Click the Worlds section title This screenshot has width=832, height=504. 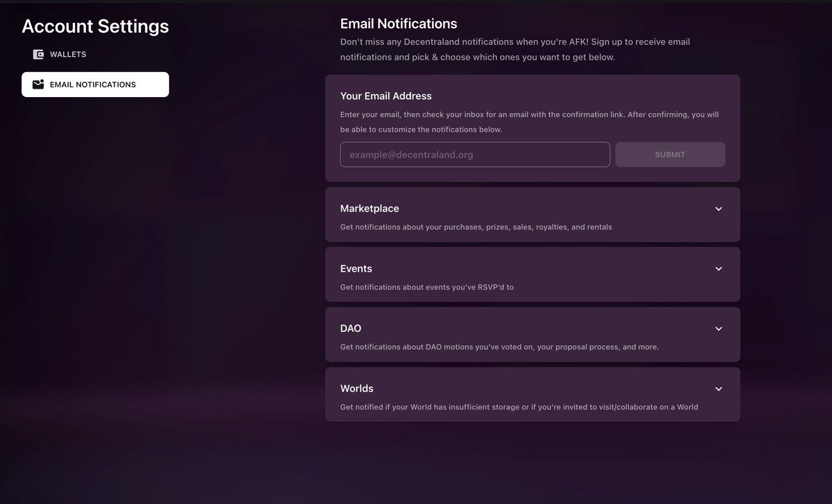coord(357,389)
